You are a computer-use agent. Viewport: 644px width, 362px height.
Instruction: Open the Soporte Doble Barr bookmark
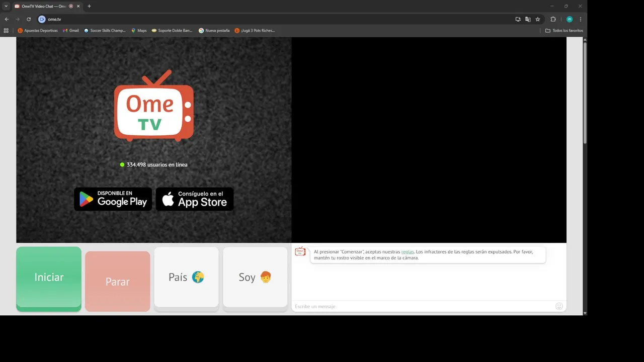tap(172, 31)
